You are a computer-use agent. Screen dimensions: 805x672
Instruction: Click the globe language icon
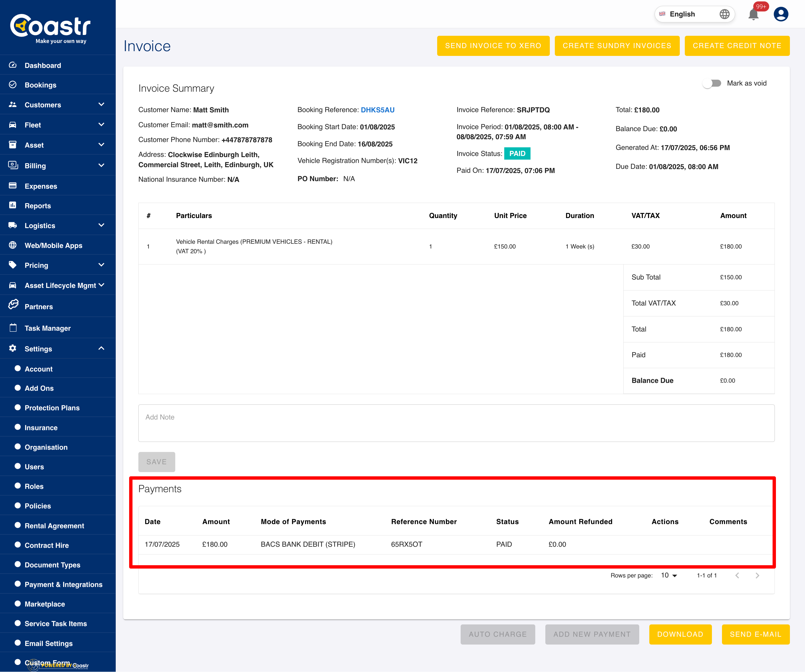tap(724, 14)
